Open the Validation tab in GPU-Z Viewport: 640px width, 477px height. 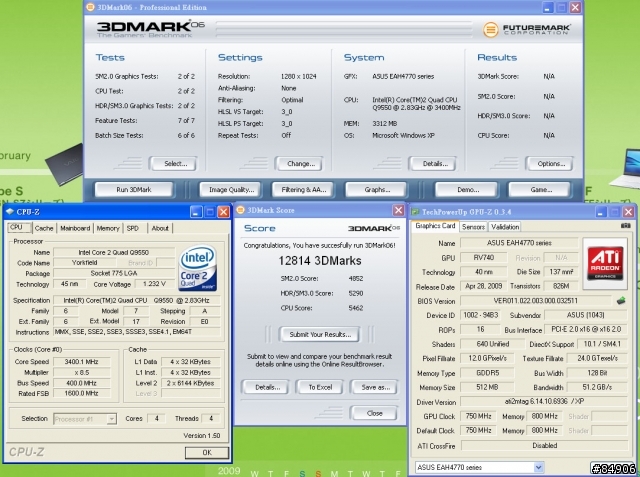[505, 227]
